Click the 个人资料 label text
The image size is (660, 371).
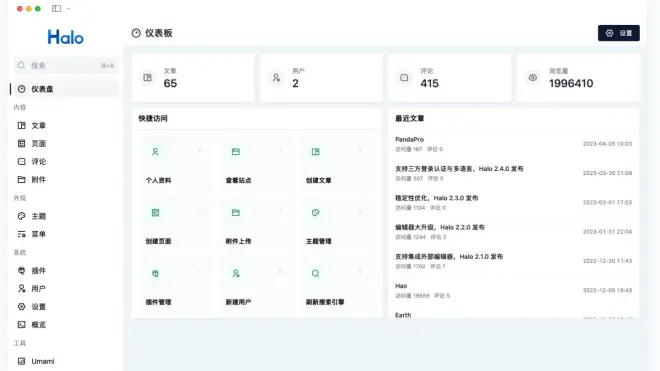[158, 180]
